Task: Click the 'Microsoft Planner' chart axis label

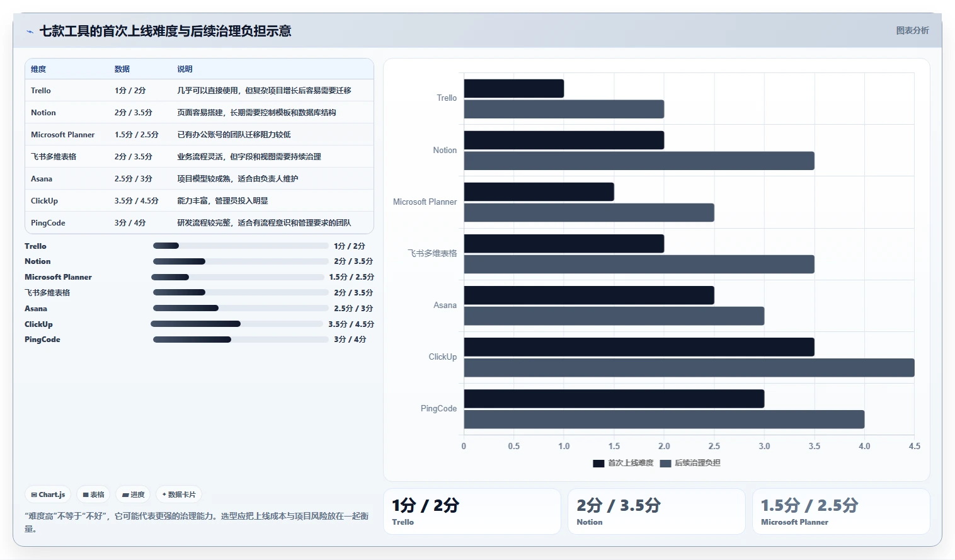Action: (x=425, y=202)
